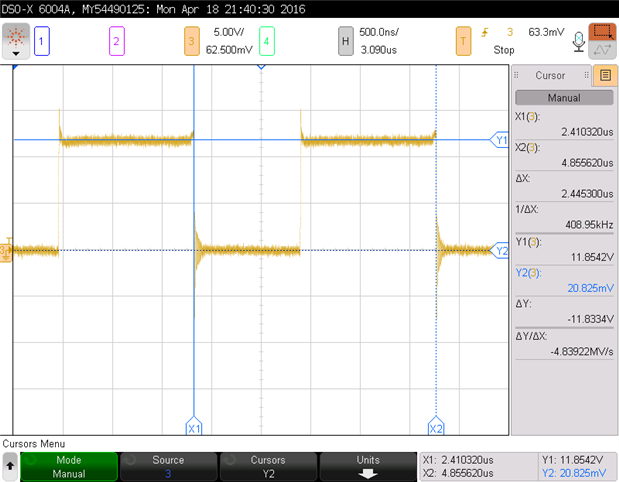
Task: Open horizontal H settings
Action: pyautogui.click(x=345, y=41)
